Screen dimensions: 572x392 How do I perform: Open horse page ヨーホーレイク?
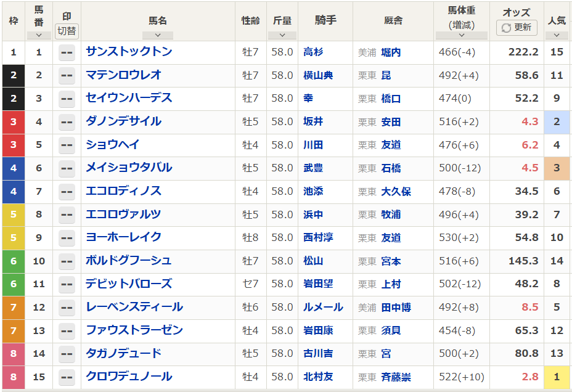(x=123, y=237)
